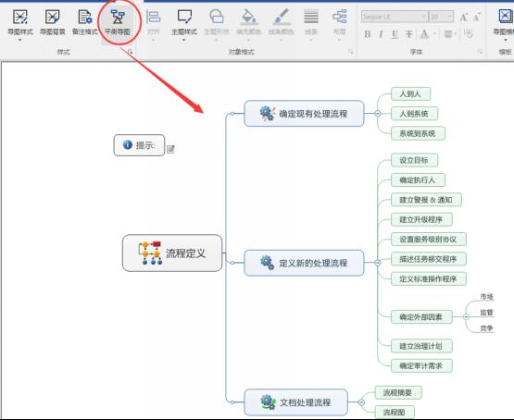Select subtopic 定义标准操作程序
514x420 pixels.
point(429,278)
